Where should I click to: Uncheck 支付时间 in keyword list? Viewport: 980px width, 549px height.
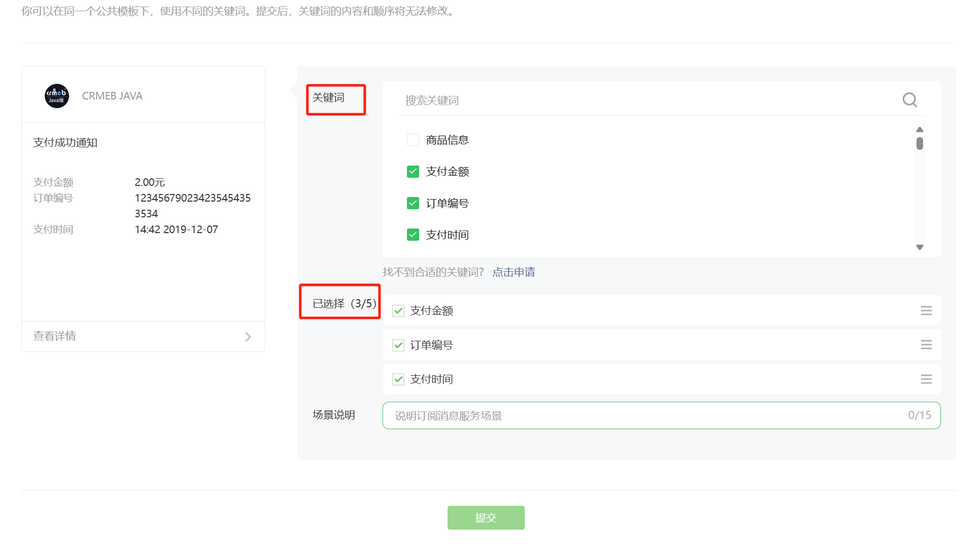[x=413, y=235]
